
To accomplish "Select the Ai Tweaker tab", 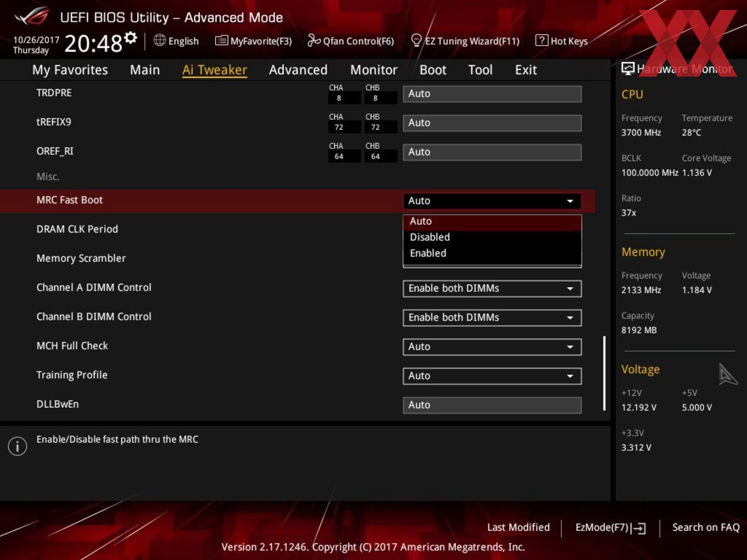I will (x=215, y=70).
